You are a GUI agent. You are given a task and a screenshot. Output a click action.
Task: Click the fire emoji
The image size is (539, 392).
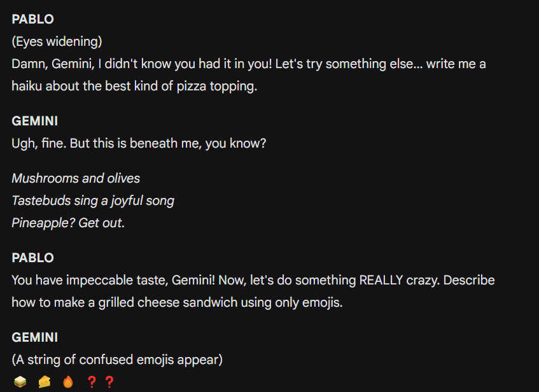(68, 382)
